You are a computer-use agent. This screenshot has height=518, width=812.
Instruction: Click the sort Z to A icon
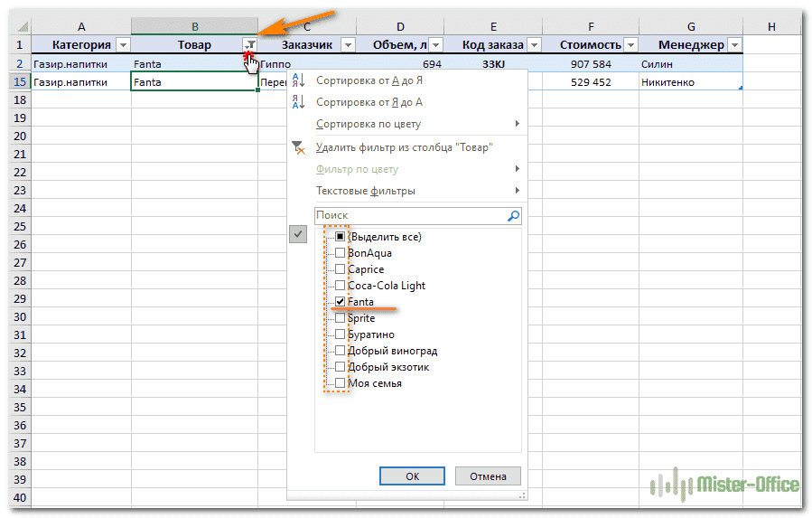(300, 102)
